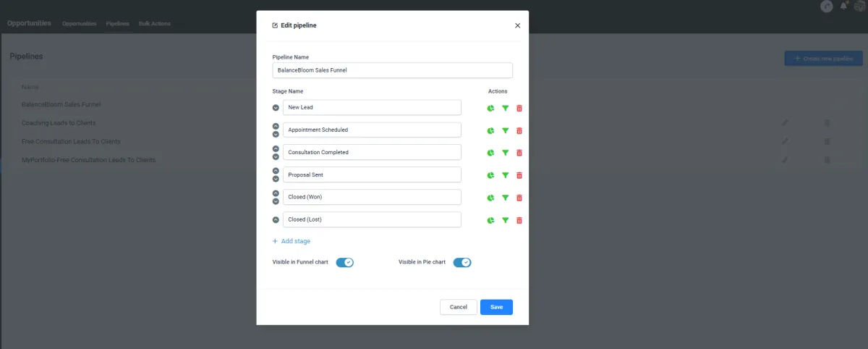The height and width of the screenshot is (349, 868).
Task: Switch to the Pipelines tab
Action: click(117, 24)
